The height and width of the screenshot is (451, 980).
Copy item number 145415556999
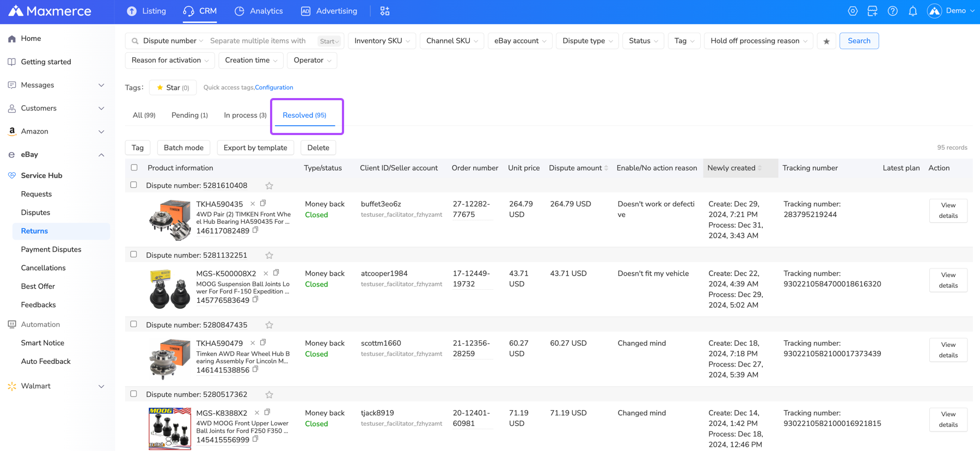click(255, 439)
